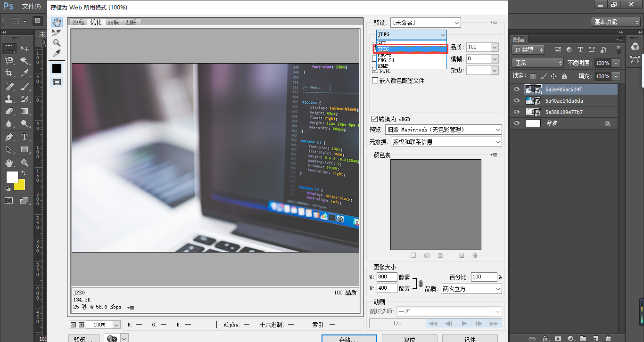The height and width of the screenshot is (342, 644).
Task: Select the Magic Wand tool
Action: tap(25, 61)
